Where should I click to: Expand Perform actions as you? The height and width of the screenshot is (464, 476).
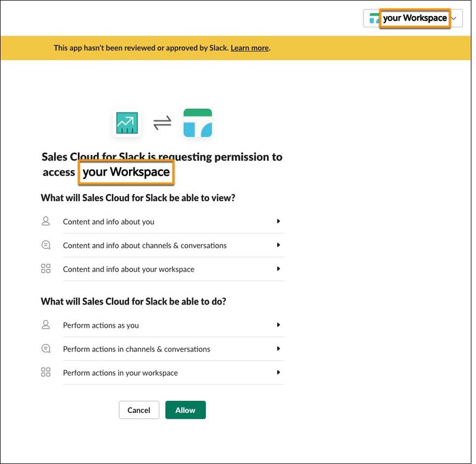(x=278, y=325)
